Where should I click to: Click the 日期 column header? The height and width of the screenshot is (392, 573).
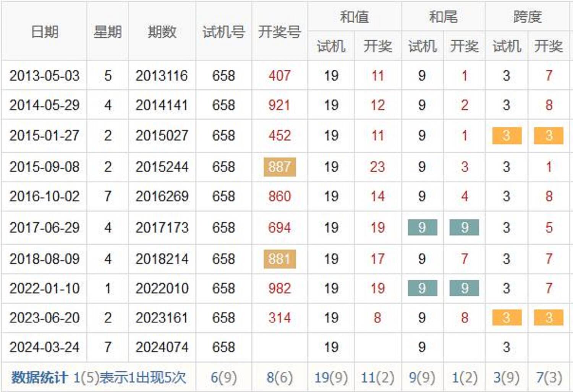tap(44, 32)
